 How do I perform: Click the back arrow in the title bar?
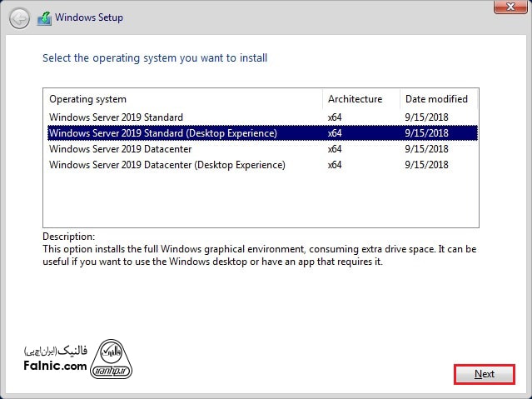click(x=18, y=17)
